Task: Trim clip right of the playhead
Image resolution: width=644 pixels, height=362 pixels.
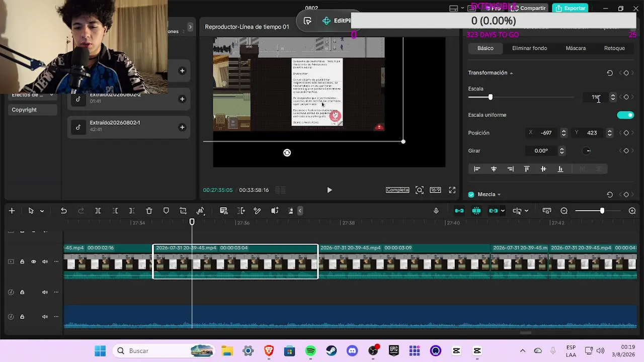Action: [132, 211]
